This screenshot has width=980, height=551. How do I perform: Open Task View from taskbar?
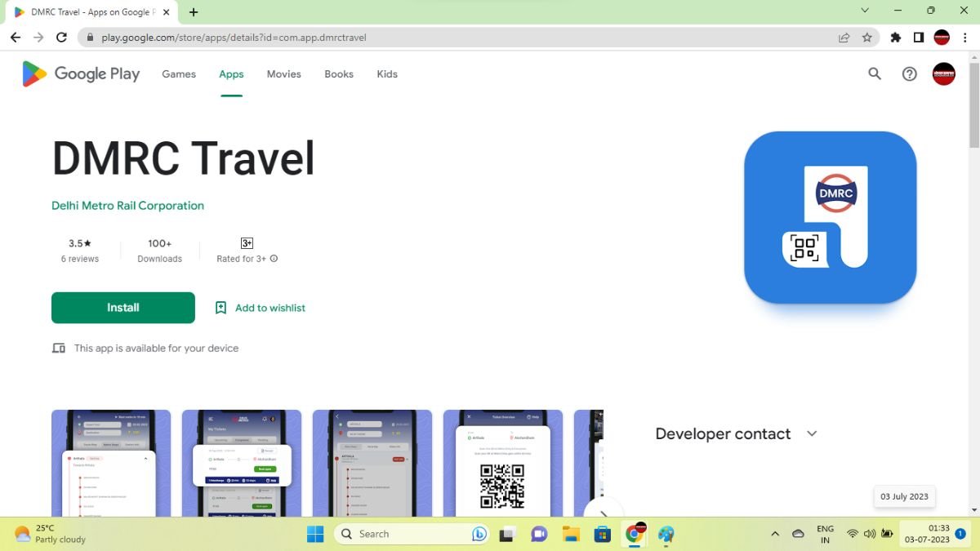coord(507,534)
